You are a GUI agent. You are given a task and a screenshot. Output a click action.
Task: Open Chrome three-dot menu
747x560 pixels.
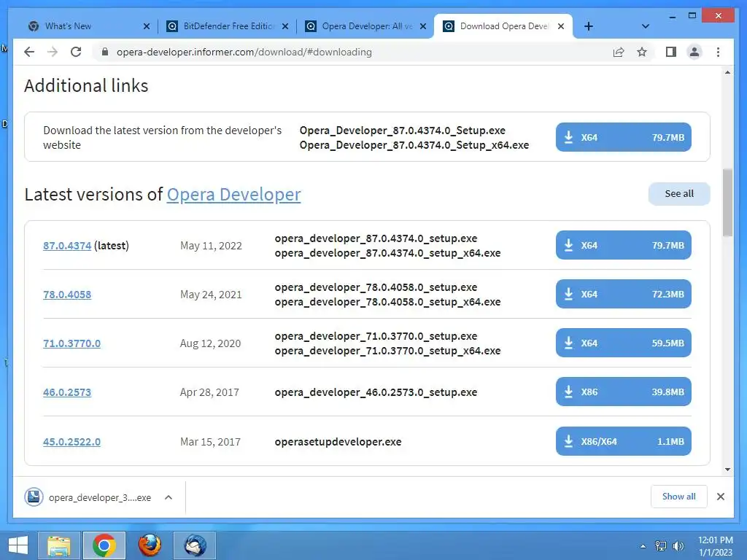click(x=718, y=52)
